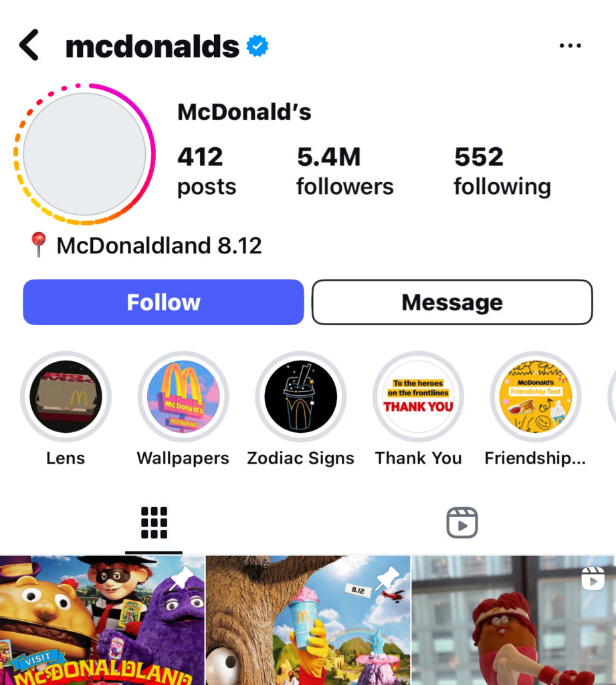The image size is (616, 685).
Task: Tap the 412 posts count
Action: (206, 171)
